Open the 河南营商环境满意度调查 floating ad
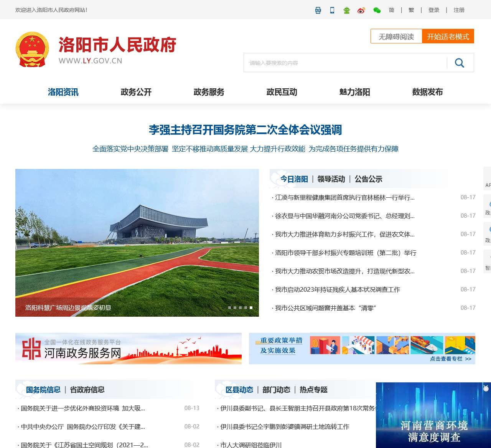This screenshot has width=491, height=448. click(433, 415)
